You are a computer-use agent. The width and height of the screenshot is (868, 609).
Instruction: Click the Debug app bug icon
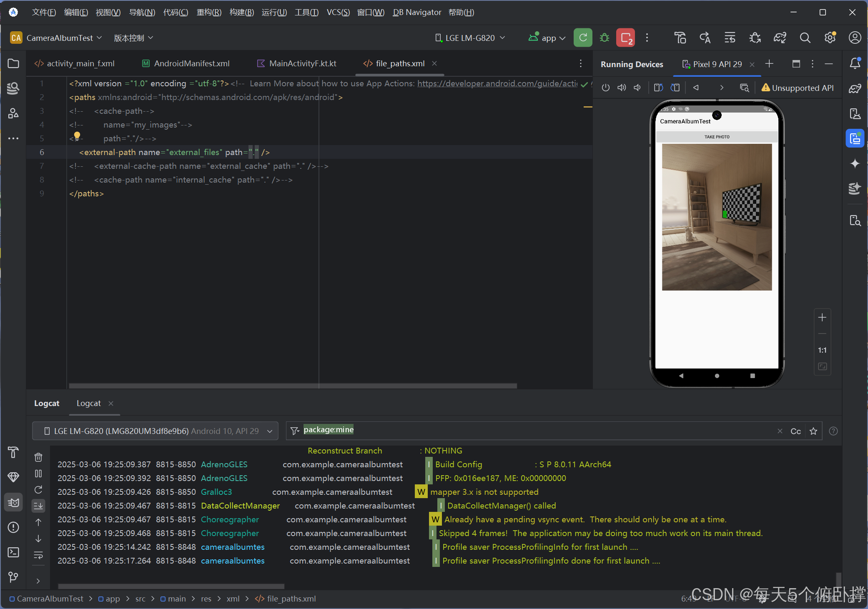coord(605,38)
